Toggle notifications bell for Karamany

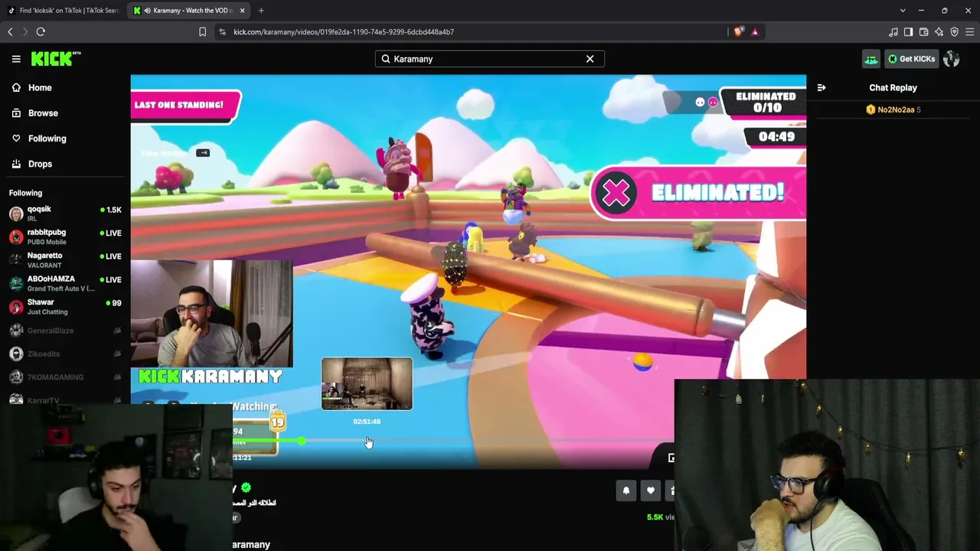coord(626,491)
